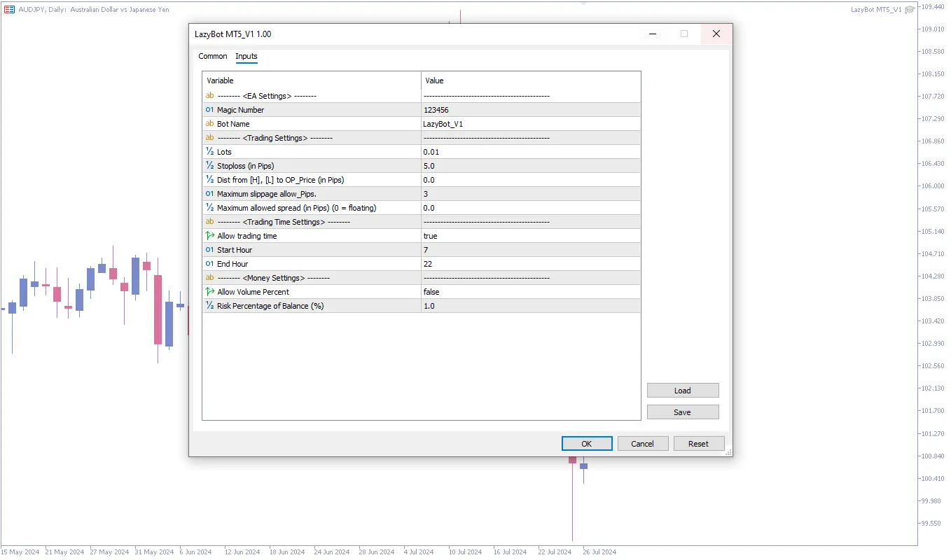951x560 pixels.
Task: Click the icon beside Maximum allowed spread
Action: tap(209, 208)
